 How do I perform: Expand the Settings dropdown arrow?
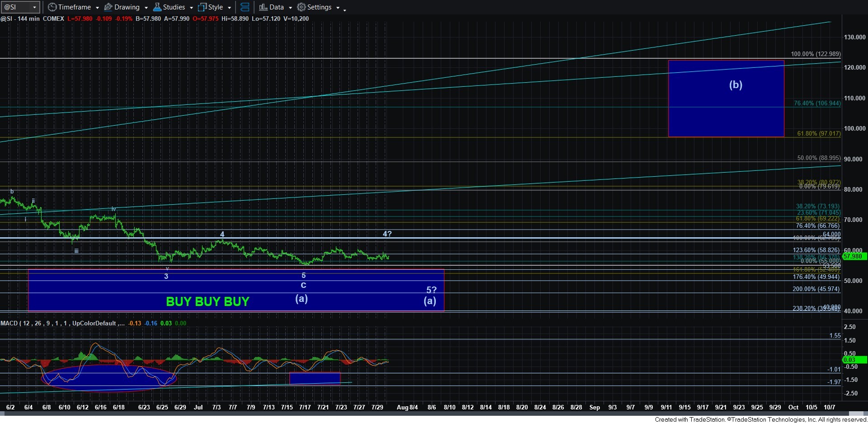point(338,8)
